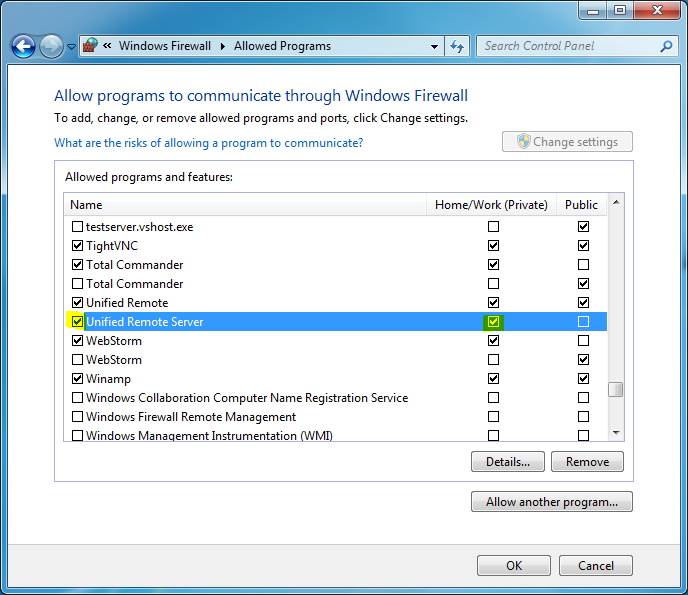Select Allowed Programs breadcrumb segment
Screen dimensions: 688x595
[283, 46]
